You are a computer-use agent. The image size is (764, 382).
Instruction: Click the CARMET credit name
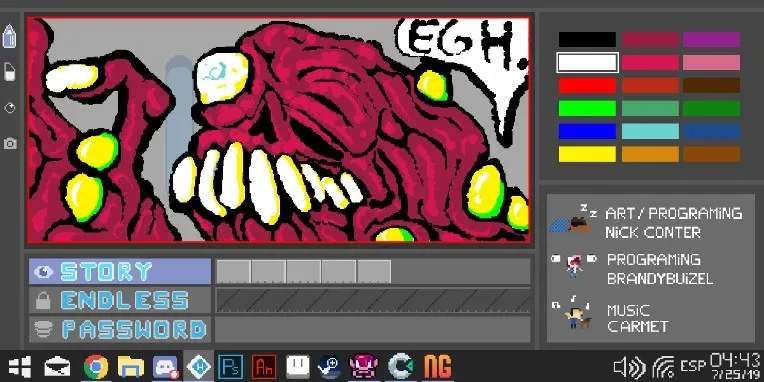[637, 326]
